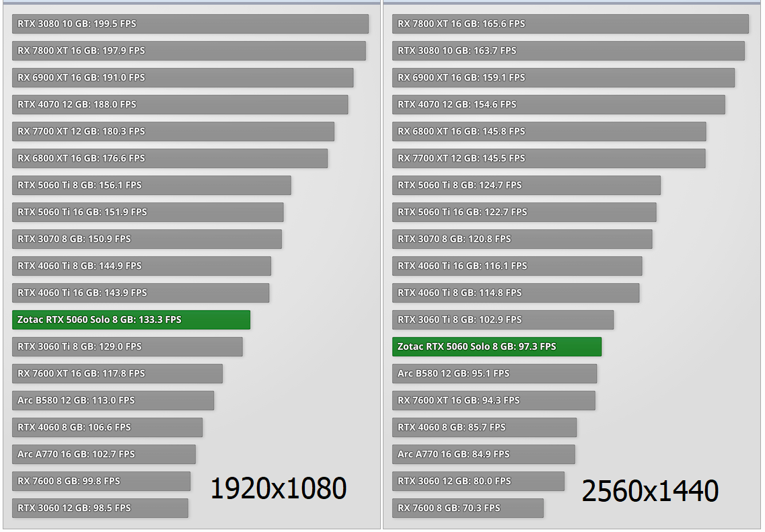Select RTX 3070 8 GB 120.8 FPS bar
This screenshot has width=765, height=532.
tap(522, 239)
